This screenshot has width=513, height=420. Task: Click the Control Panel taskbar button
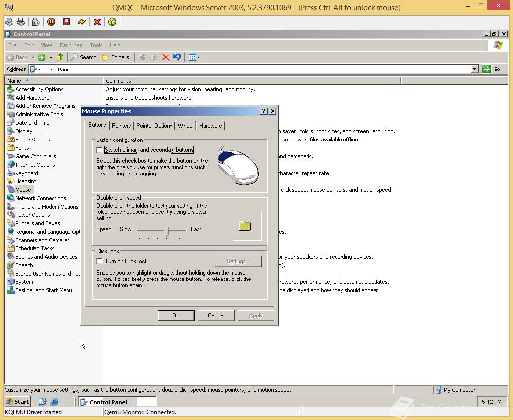click(x=117, y=402)
